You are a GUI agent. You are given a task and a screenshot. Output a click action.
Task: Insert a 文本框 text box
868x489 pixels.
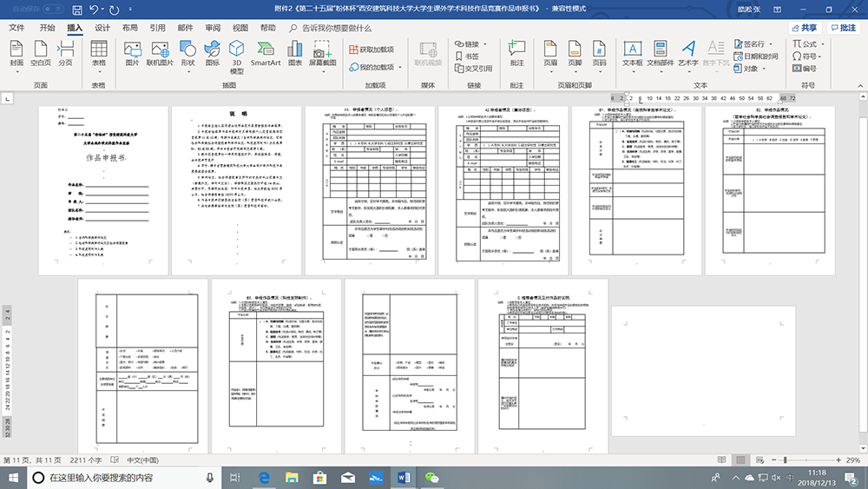(x=633, y=52)
